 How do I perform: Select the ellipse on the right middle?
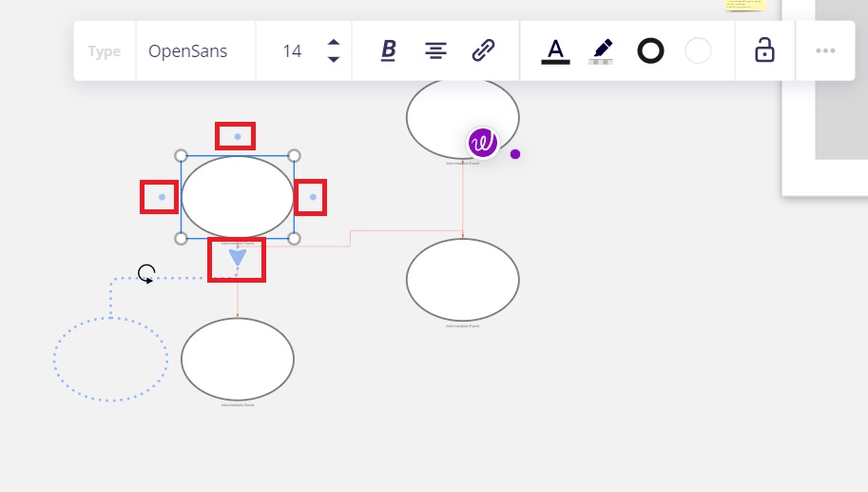(x=463, y=280)
